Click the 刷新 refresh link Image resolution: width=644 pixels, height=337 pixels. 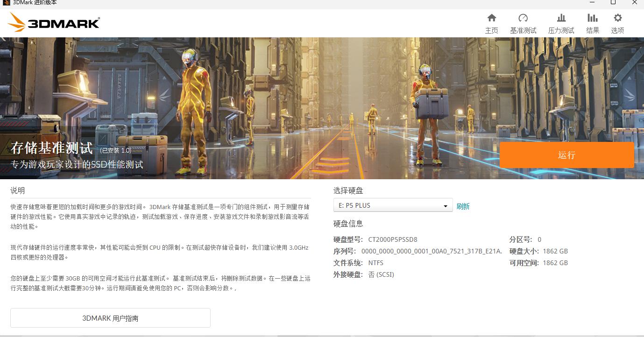coord(463,206)
